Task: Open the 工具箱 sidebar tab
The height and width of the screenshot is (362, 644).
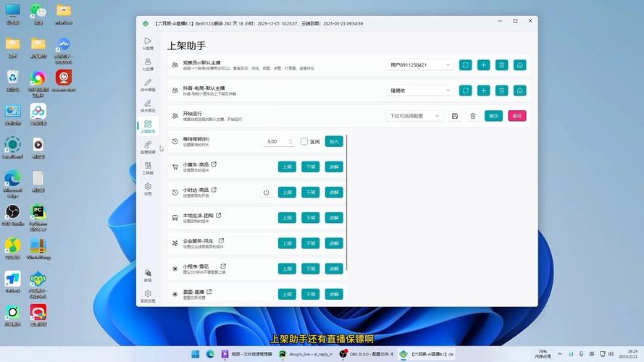Action: coord(148,168)
